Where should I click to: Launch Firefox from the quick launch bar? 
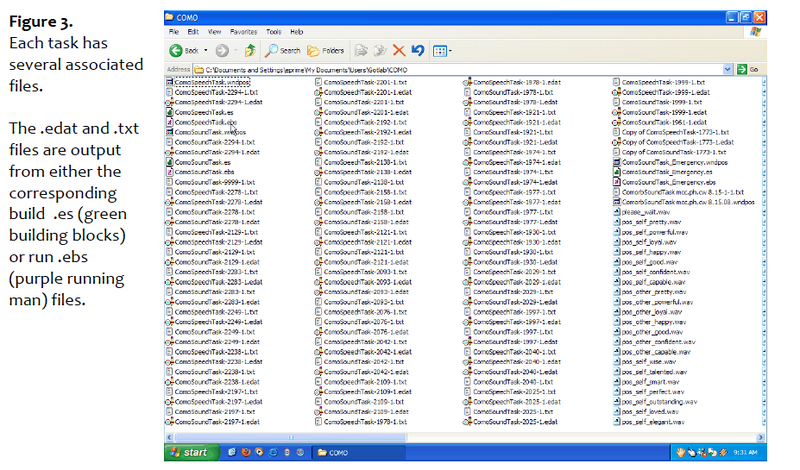click(x=246, y=452)
